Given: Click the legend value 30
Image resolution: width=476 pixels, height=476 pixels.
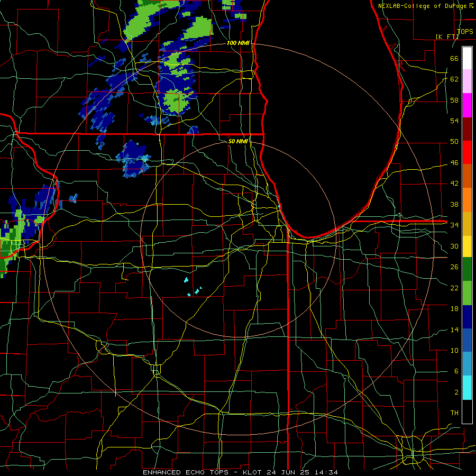Looking at the screenshot, I should point(454,246).
